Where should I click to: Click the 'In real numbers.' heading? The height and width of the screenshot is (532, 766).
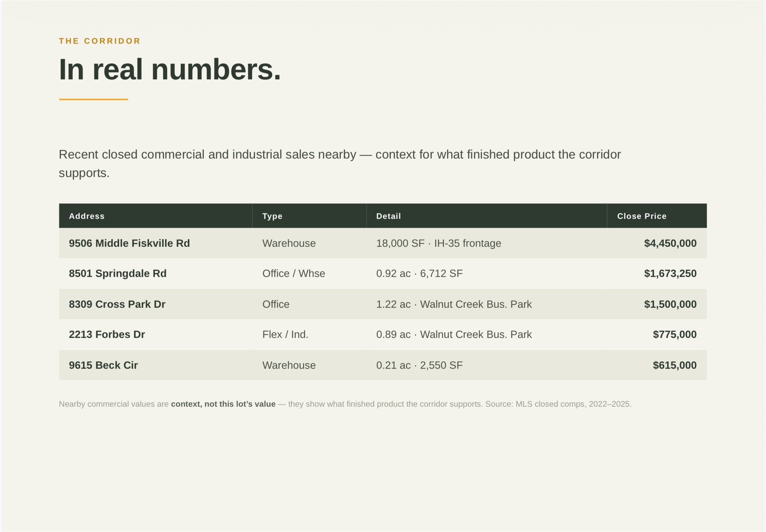(170, 69)
